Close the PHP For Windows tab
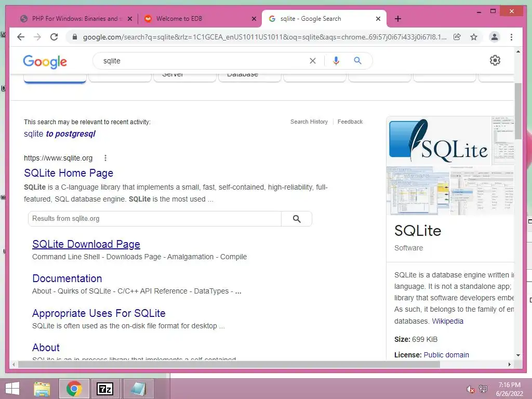Screen dimensions: 532x399 pos(129,19)
